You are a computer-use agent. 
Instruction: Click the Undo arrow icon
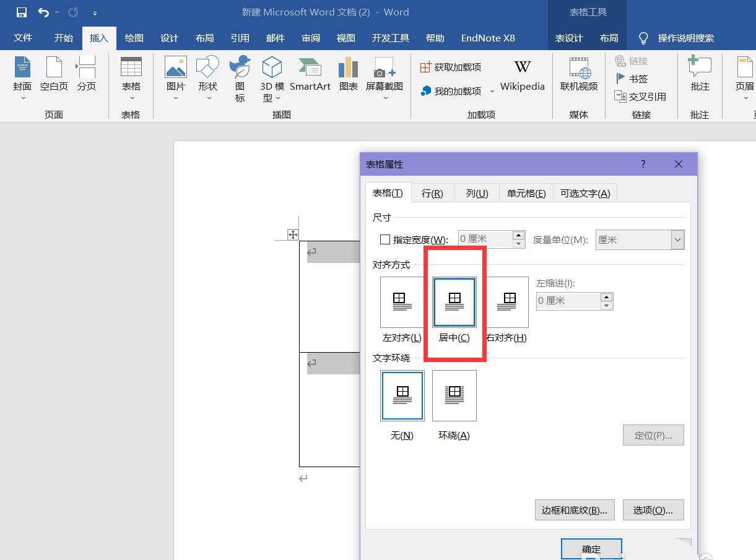43,12
